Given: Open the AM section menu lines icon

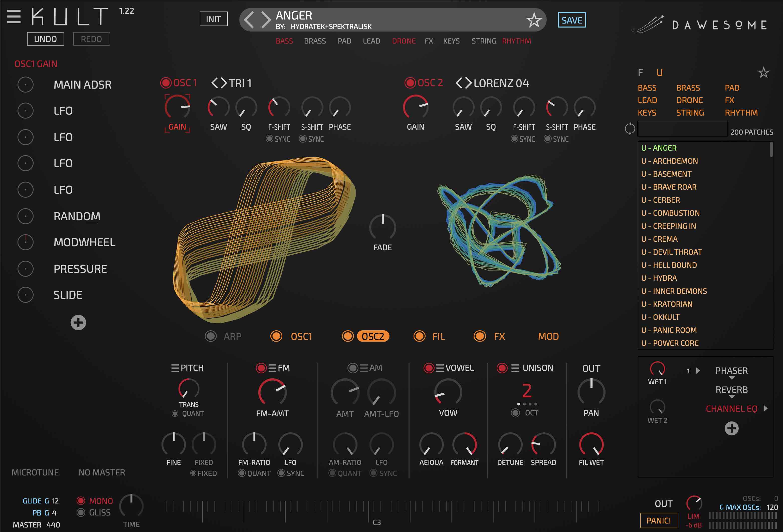Looking at the screenshot, I should pos(363,368).
